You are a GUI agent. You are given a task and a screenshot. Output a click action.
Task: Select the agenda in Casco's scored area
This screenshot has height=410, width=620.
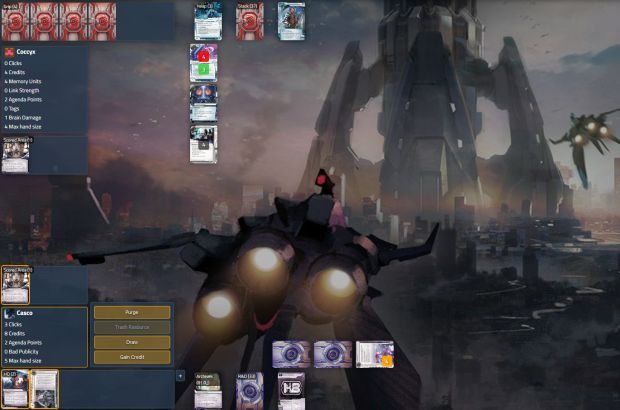[15, 287]
